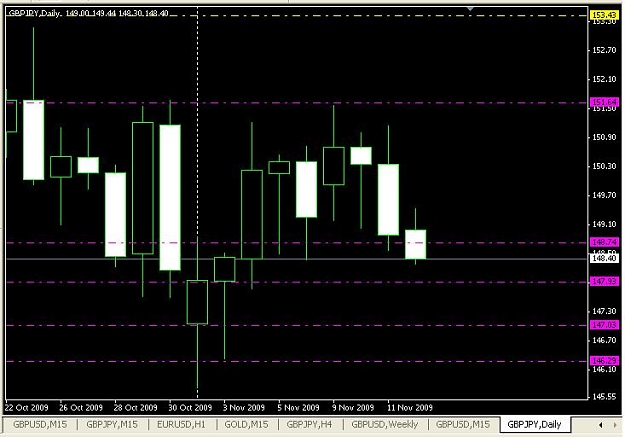Click the 149.70 price scale value

(x=604, y=195)
